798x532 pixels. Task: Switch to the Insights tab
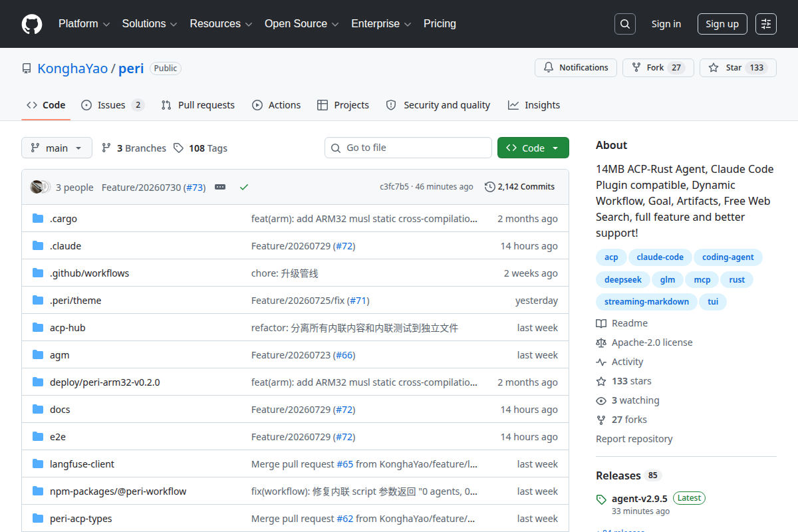click(534, 105)
